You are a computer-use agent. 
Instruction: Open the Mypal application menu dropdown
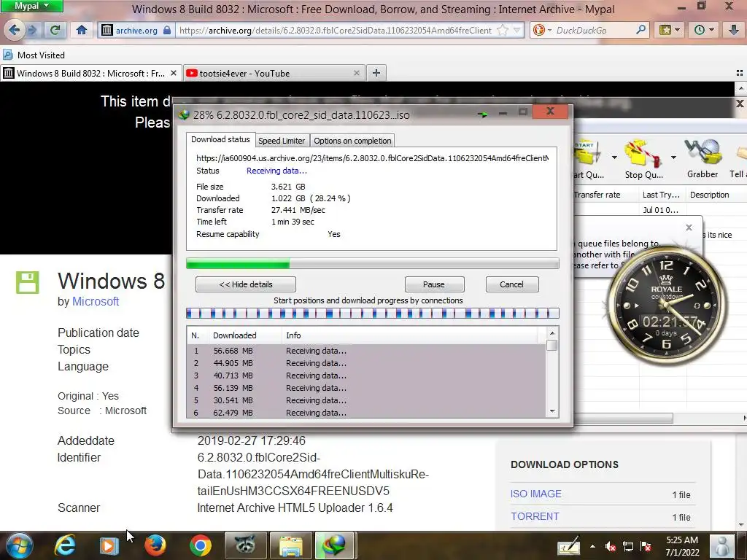(x=31, y=6)
